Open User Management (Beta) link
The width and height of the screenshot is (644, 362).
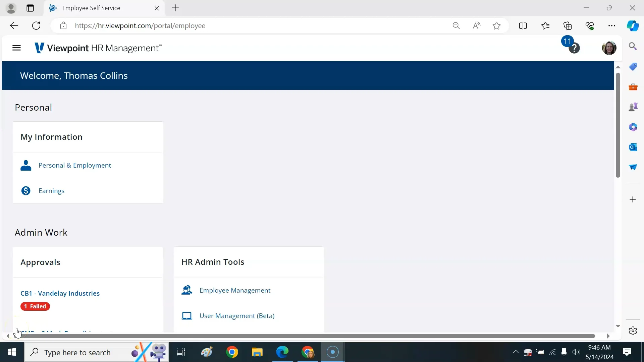tap(237, 316)
